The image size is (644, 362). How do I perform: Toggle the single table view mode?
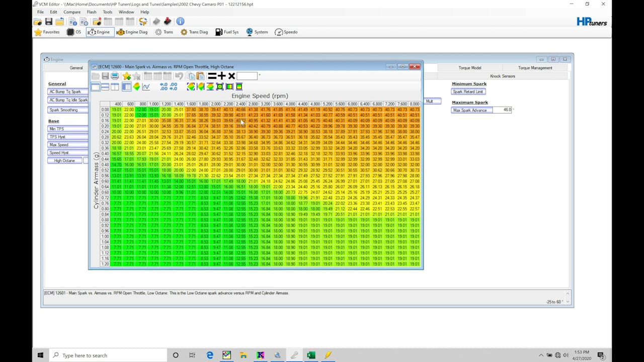pyautogui.click(x=95, y=86)
